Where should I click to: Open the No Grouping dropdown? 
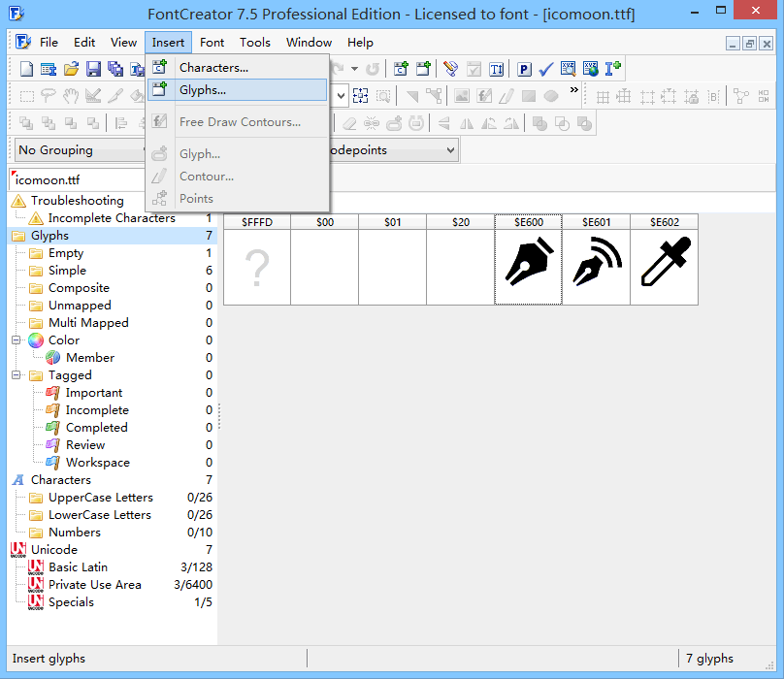80,150
